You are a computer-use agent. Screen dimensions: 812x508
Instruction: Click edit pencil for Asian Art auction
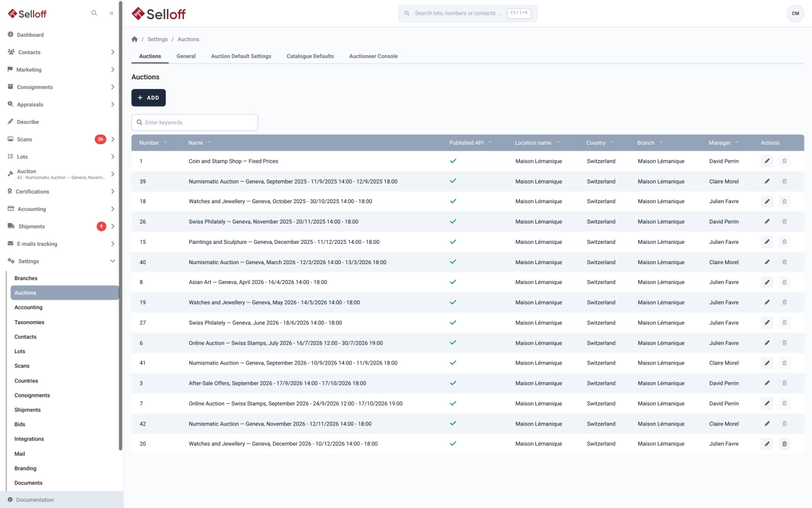point(767,282)
